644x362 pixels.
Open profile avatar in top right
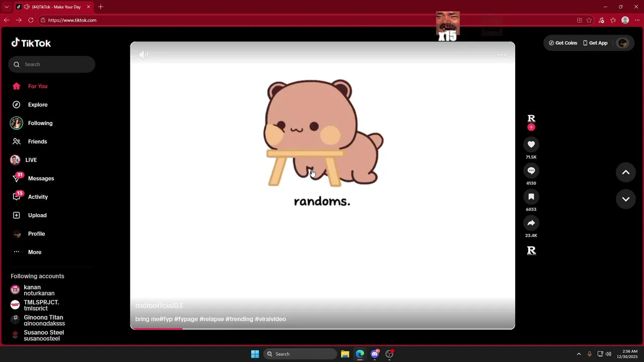[x=623, y=43]
